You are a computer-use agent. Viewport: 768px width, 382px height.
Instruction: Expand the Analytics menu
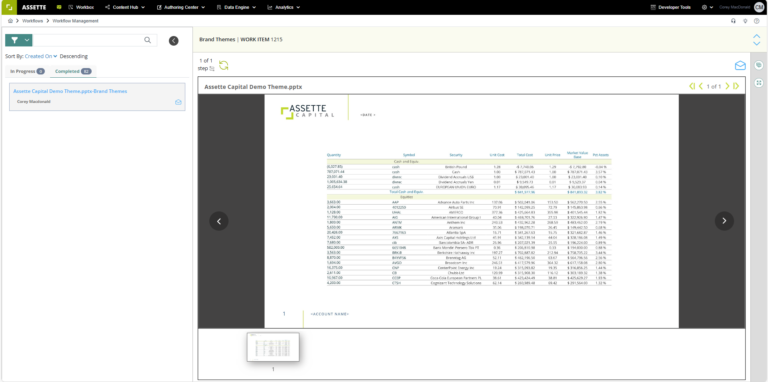pyautogui.click(x=284, y=7)
